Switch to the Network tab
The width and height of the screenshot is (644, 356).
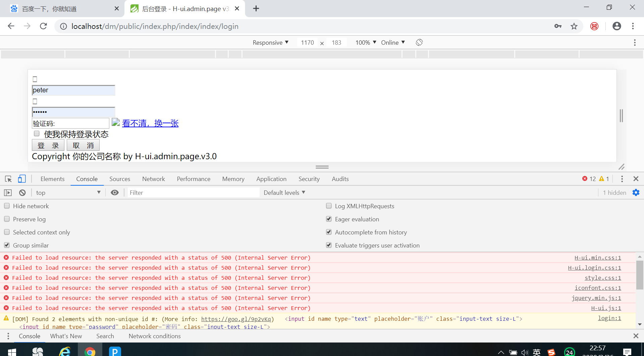pyautogui.click(x=153, y=179)
